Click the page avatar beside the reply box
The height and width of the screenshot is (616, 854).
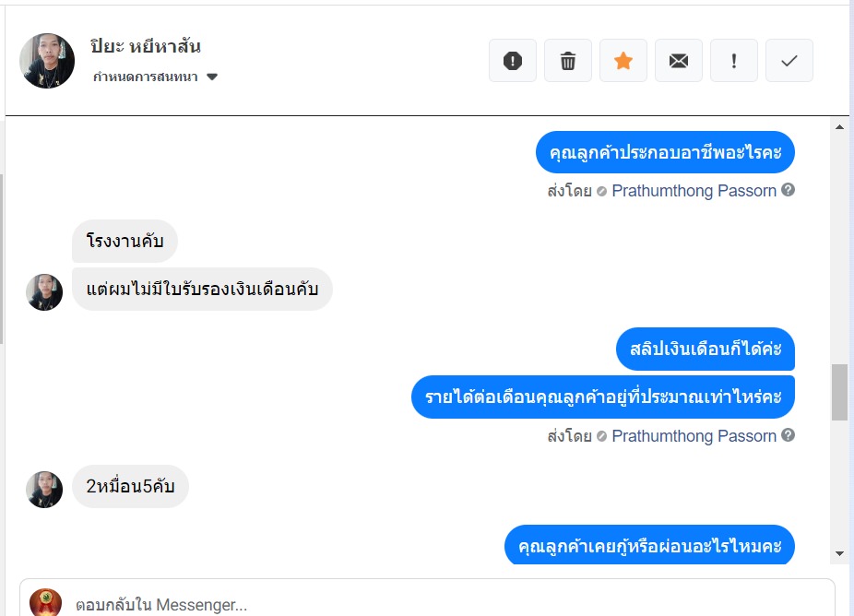pos(46,603)
